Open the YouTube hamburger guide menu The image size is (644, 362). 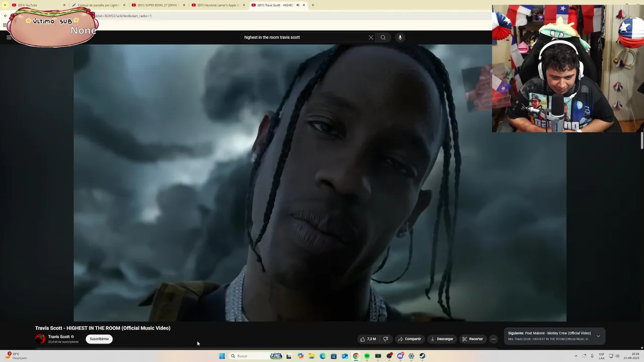pyautogui.click(x=9, y=37)
